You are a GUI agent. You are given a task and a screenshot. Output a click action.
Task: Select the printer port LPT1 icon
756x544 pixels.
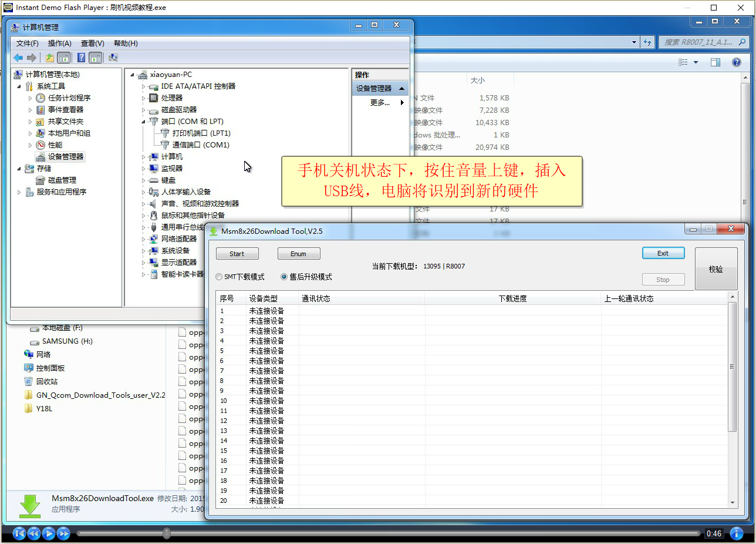(x=165, y=133)
